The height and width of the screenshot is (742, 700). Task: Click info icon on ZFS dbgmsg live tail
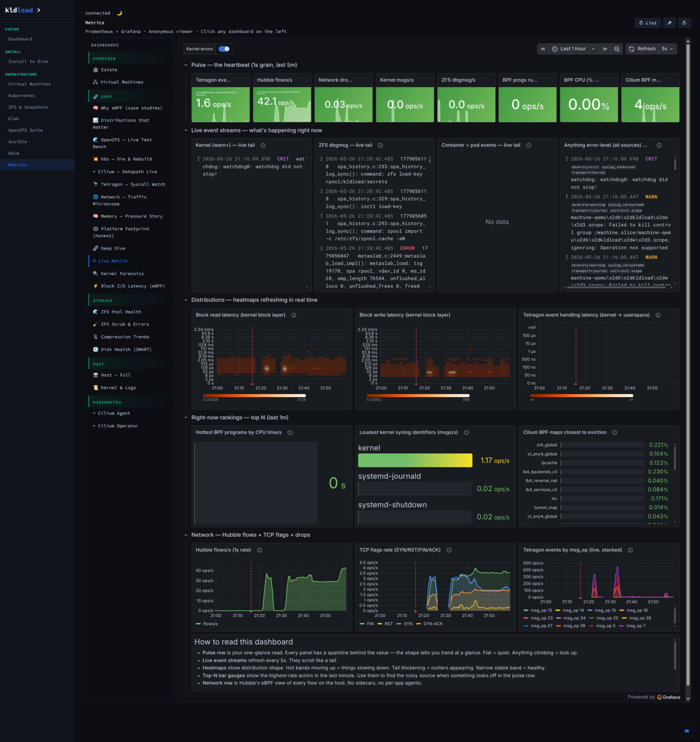pyautogui.click(x=380, y=145)
